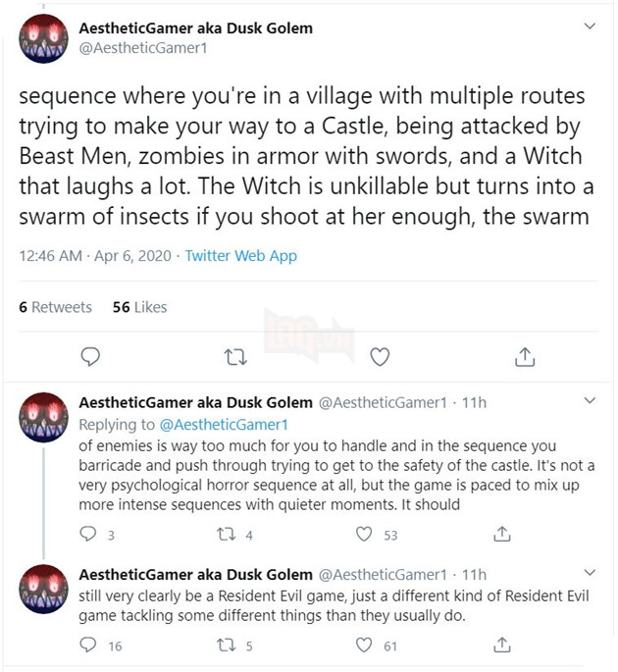View the 56 Likes list
Viewport: 618px width, 672px height.
(139, 307)
